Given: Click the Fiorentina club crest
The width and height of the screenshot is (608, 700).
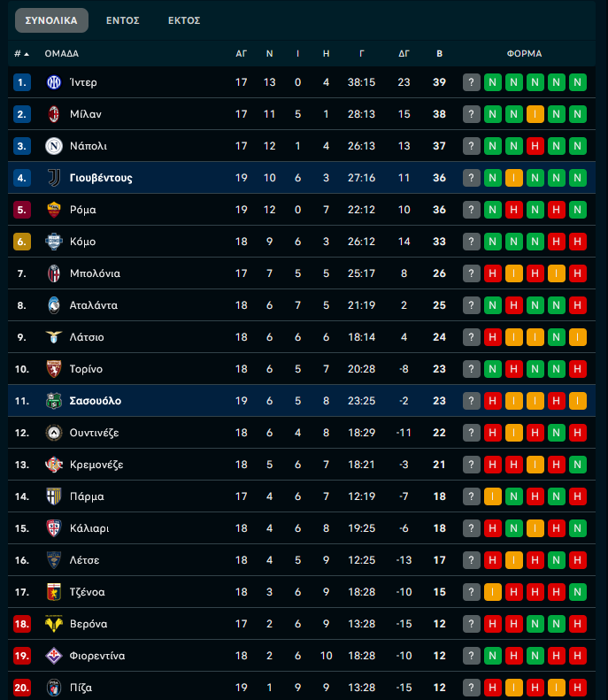Looking at the screenshot, I should [x=53, y=656].
